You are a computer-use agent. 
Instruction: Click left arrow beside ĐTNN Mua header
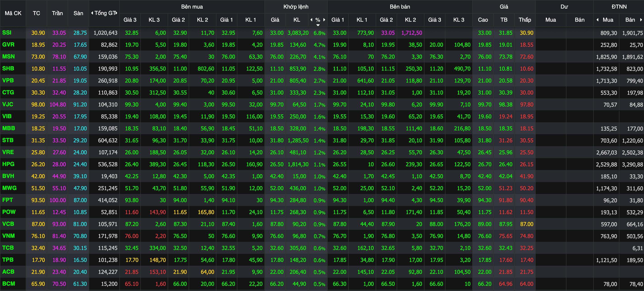pyautogui.click(x=598, y=20)
